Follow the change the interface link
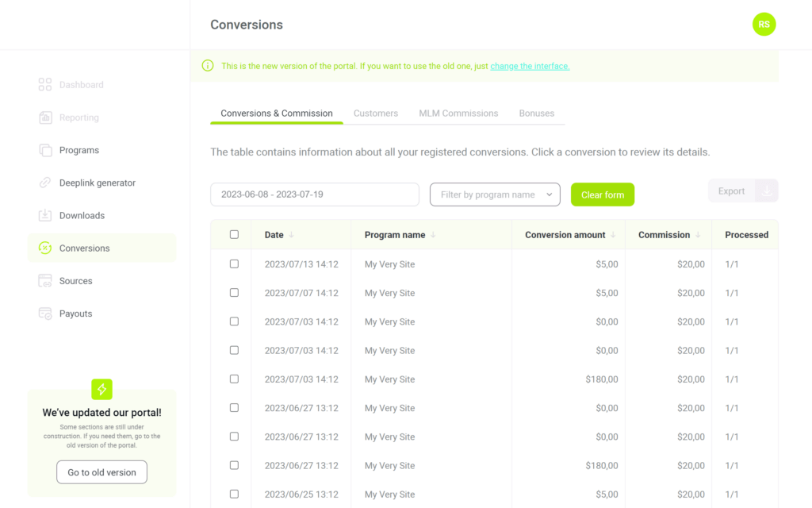 coord(530,66)
